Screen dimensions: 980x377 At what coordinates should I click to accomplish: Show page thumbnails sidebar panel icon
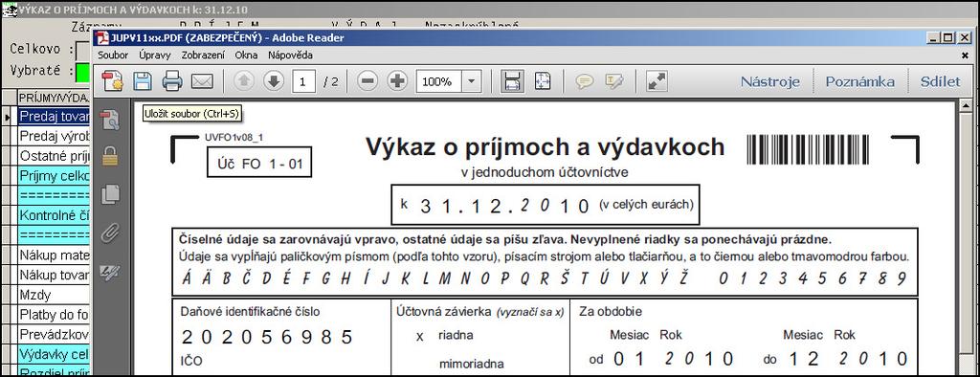pos(110,120)
